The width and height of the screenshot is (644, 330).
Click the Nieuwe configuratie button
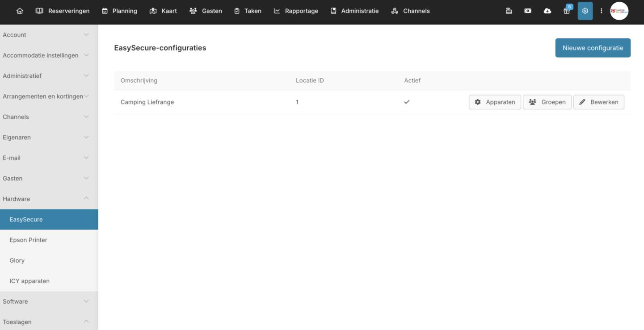[x=593, y=48]
